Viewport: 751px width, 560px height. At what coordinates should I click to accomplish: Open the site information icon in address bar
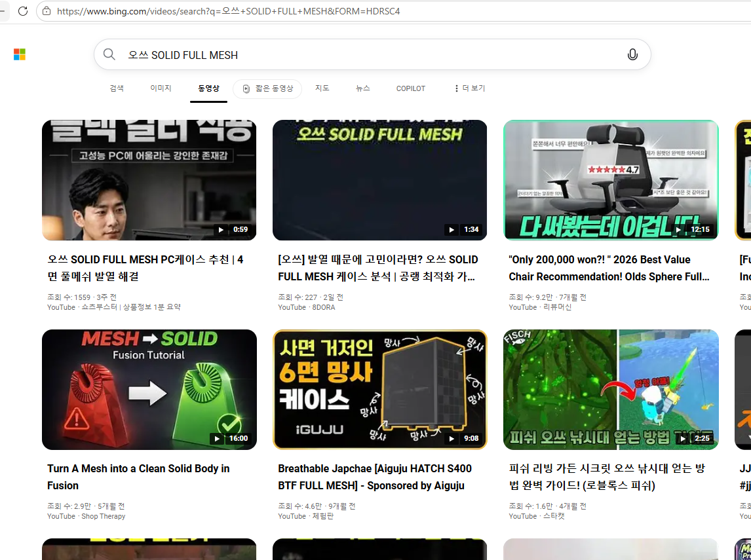coord(47,11)
